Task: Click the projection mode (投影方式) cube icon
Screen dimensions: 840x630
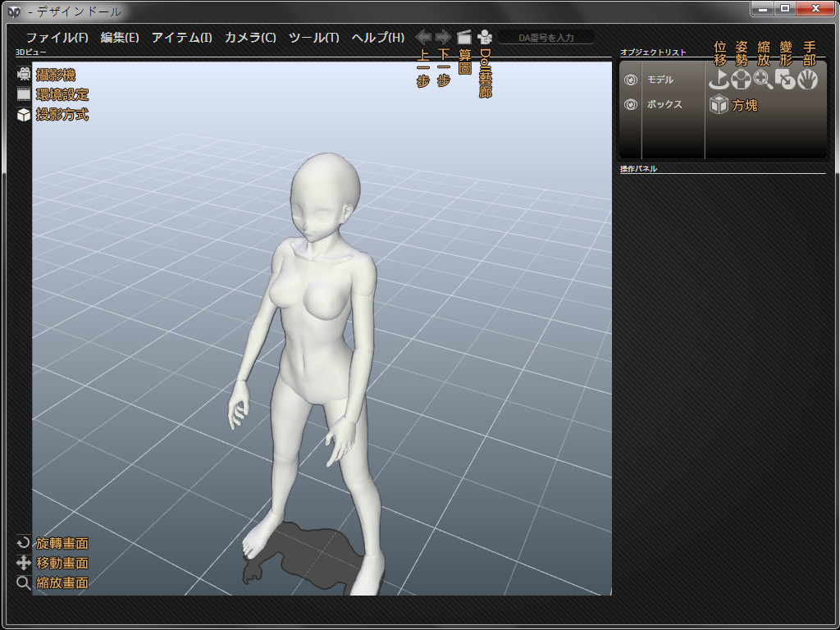Action: (x=24, y=115)
